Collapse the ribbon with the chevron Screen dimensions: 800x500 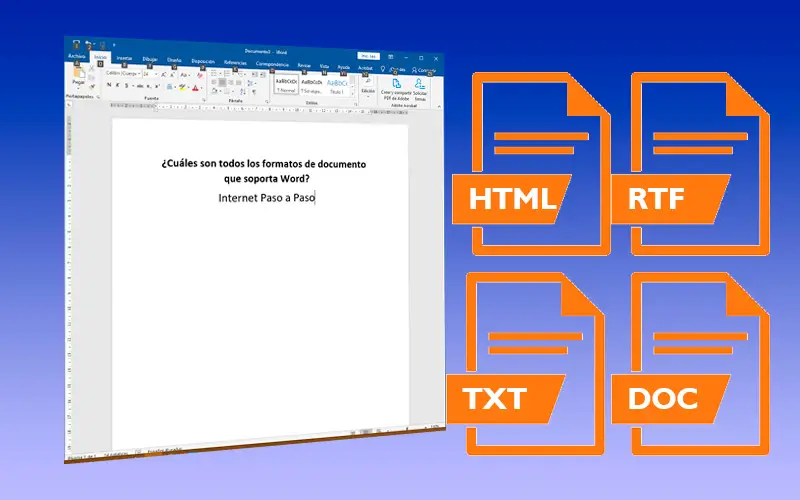coord(439,107)
